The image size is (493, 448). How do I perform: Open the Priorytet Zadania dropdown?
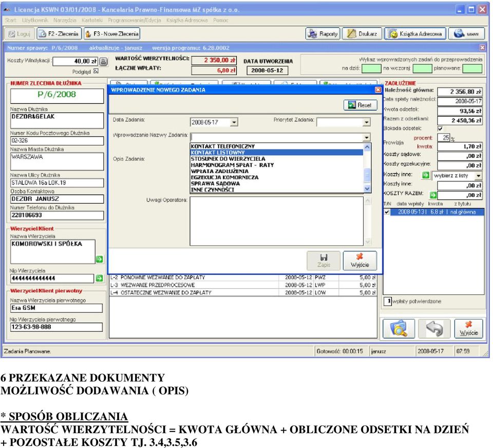(367, 122)
